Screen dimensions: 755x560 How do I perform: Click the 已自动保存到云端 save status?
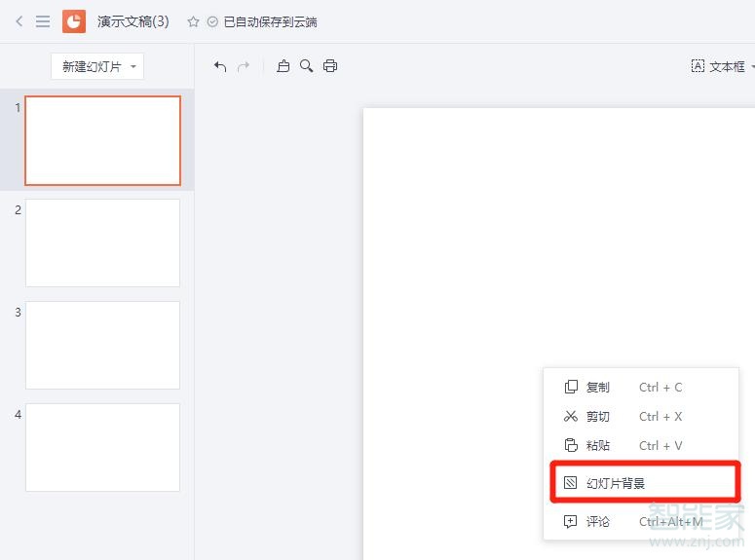pyautogui.click(x=270, y=21)
